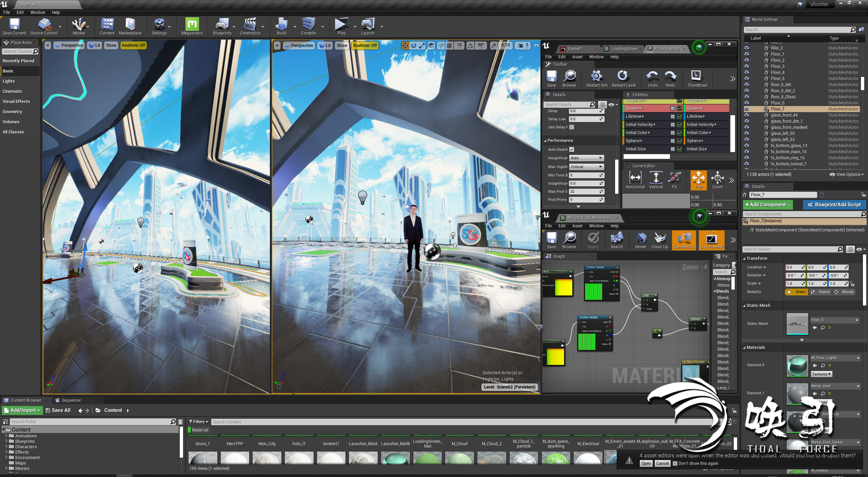Toggle Lifetime+ module checkbox in first emitter
The height and width of the screenshot is (477, 868).
pos(672,117)
